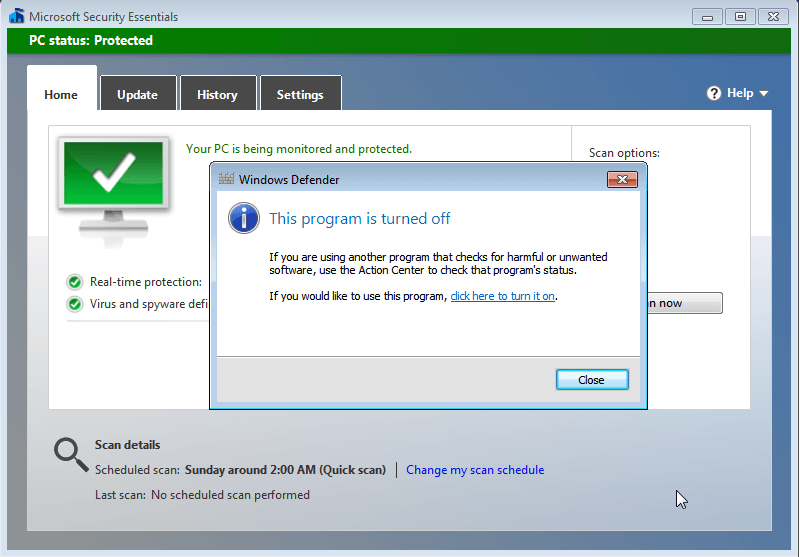Maximize the Microsoft Security Essentials window
799x557 pixels.
coord(740,17)
